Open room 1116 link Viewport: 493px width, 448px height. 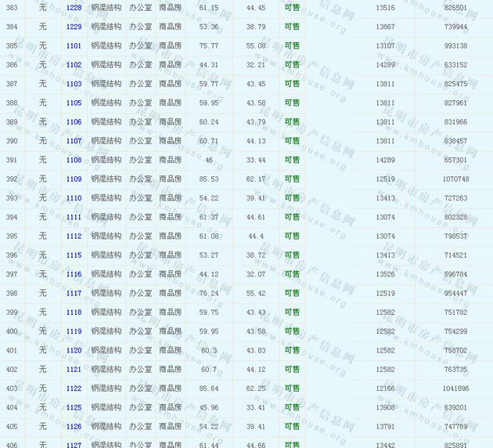tap(74, 275)
